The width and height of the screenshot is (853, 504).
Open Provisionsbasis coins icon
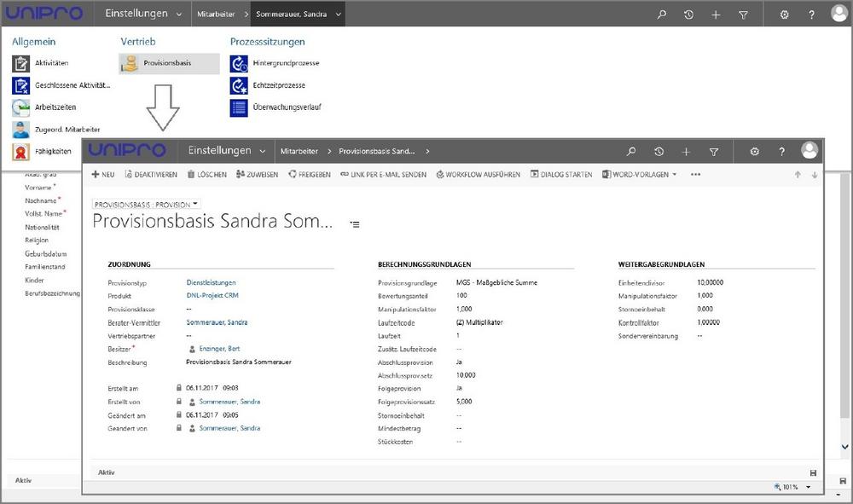tap(130, 64)
